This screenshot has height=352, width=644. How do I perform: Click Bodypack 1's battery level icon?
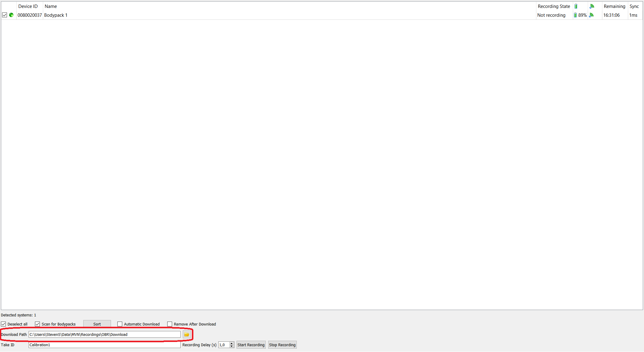point(575,15)
